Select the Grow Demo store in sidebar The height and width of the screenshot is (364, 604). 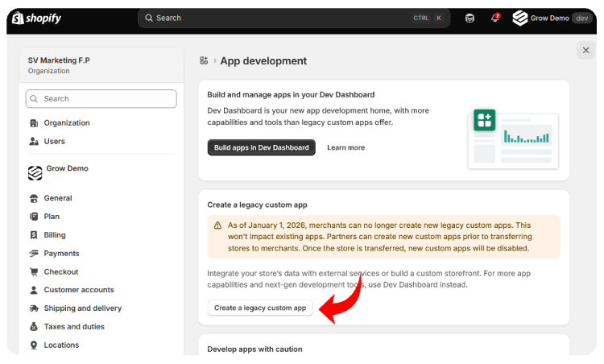pos(67,168)
